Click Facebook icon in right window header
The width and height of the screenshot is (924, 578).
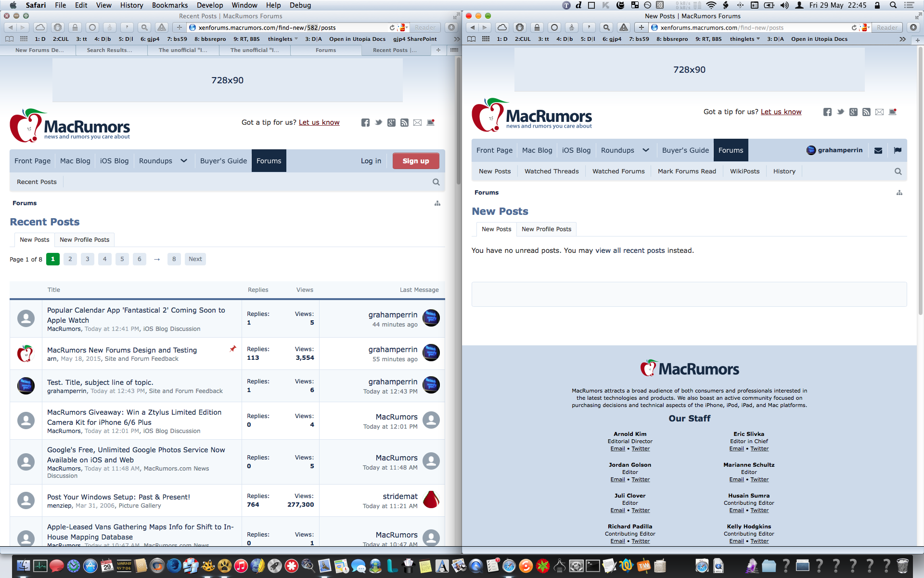[827, 112]
